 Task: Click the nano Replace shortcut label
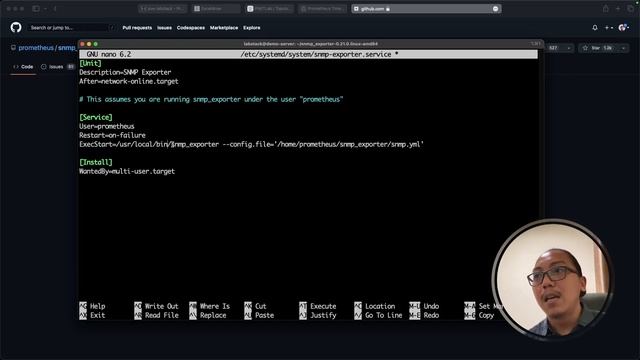coord(213,315)
